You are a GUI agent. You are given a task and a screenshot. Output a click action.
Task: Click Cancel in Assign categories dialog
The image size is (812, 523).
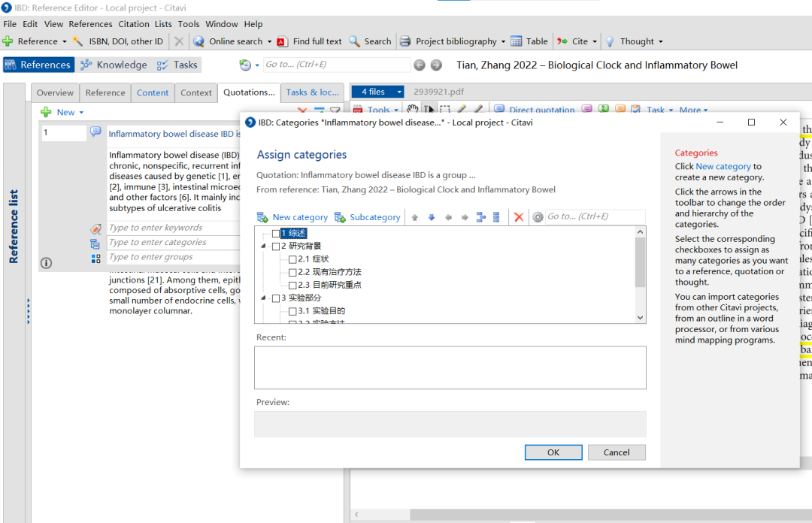click(x=617, y=452)
